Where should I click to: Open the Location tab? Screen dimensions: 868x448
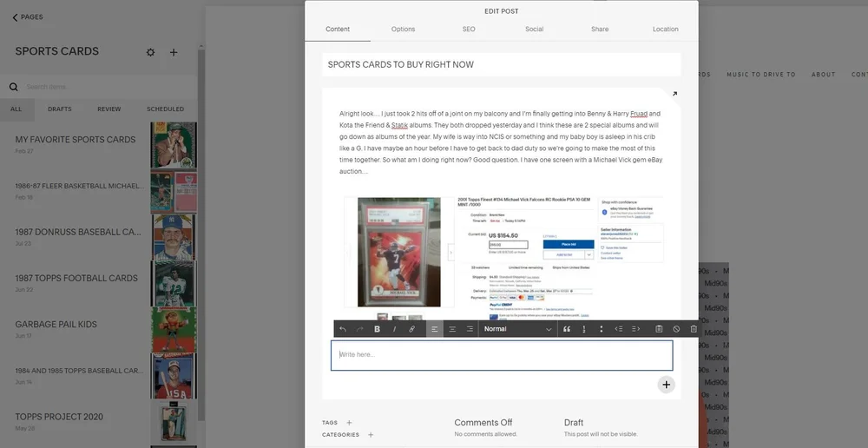(666, 30)
